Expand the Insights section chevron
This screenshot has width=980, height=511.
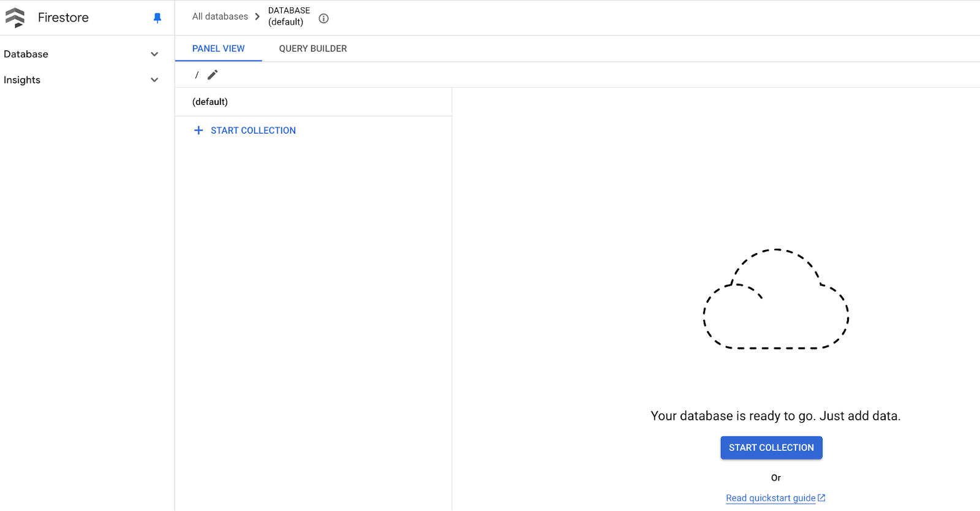point(154,80)
